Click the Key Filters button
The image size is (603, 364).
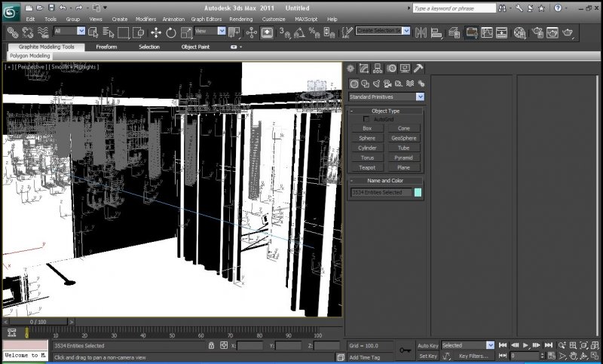tap(473, 356)
